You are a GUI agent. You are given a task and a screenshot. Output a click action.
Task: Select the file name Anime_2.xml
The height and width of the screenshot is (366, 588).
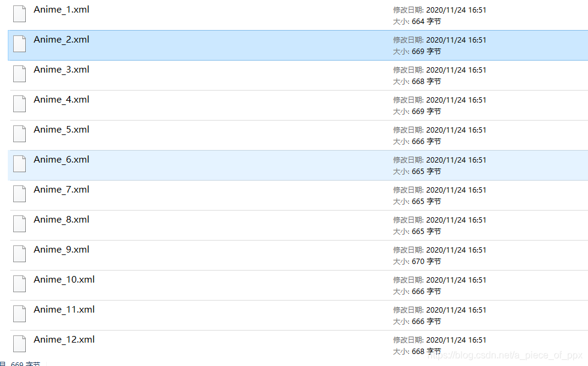click(x=62, y=40)
